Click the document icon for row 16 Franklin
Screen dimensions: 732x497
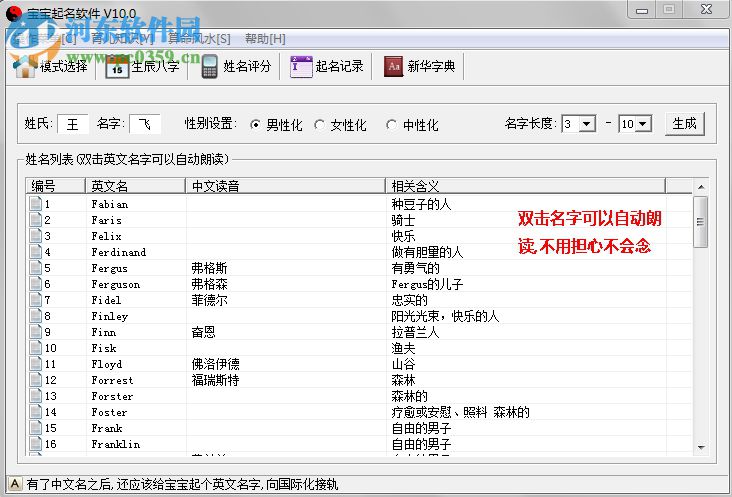coord(35,444)
